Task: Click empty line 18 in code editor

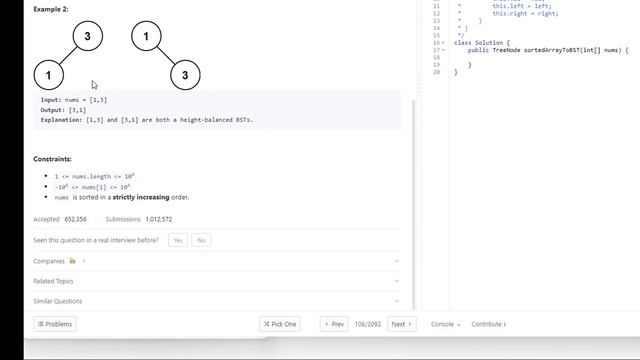Action: (543, 58)
